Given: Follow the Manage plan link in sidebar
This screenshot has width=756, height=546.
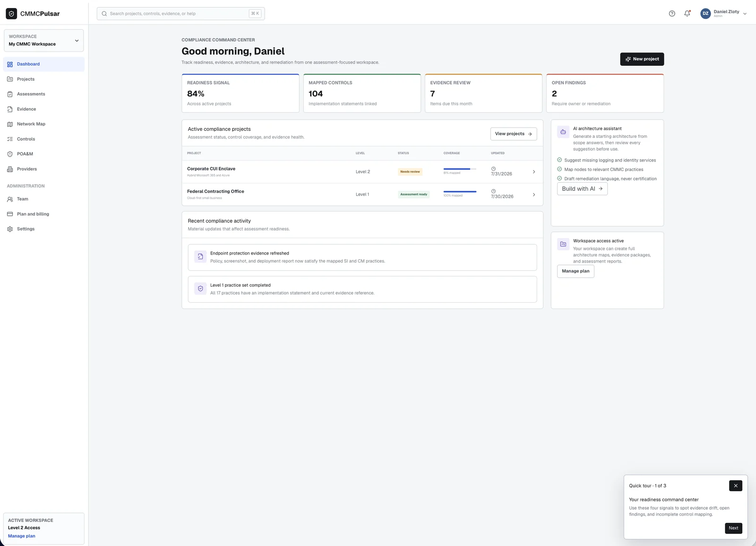Looking at the screenshot, I should click(22, 536).
